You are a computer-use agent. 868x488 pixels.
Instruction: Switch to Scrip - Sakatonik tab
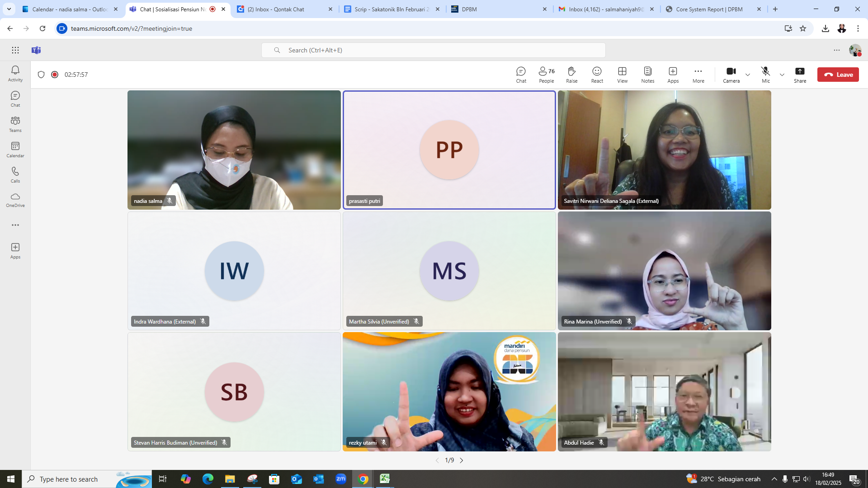(x=392, y=9)
